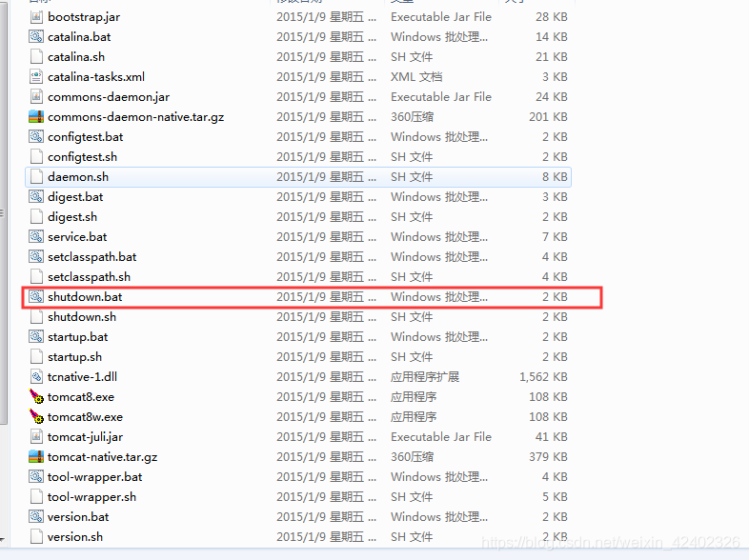Viewport: 749px width, 560px height.
Task: Select the service.bat file name
Action: [x=77, y=237]
